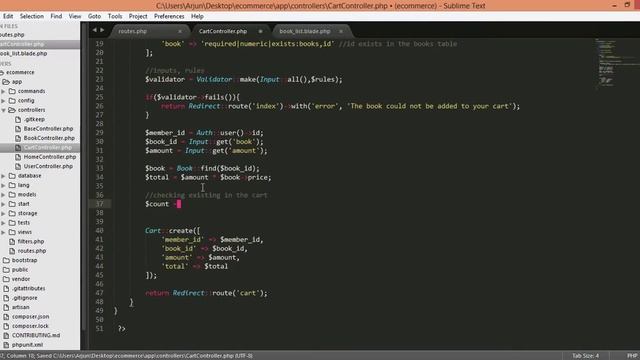Click "return Redirect::route('cart');" on line 47

pos(206,293)
